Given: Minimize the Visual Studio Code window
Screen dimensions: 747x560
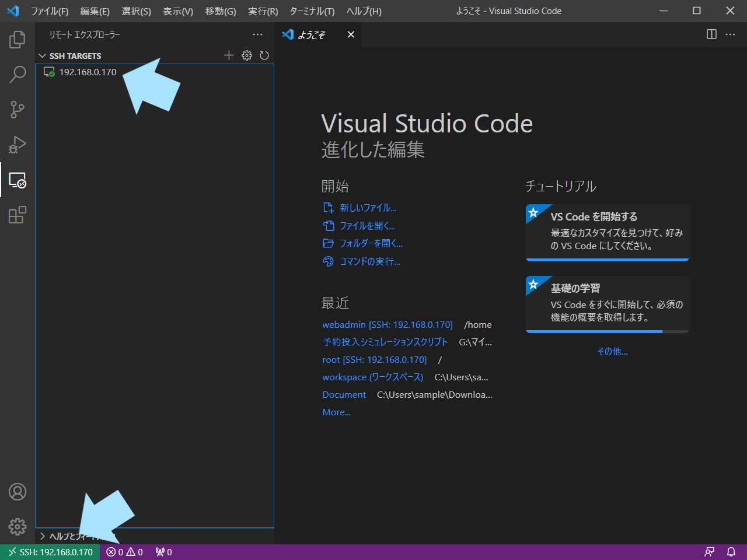Looking at the screenshot, I should [664, 10].
